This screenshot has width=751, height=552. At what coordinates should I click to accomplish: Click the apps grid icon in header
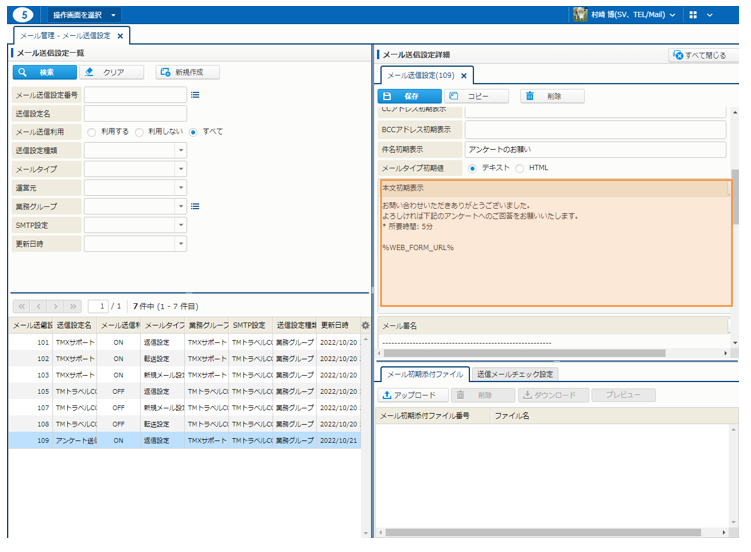click(692, 15)
